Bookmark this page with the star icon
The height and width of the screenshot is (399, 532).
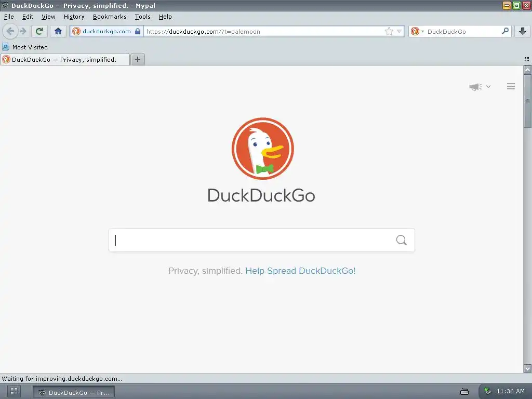click(x=389, y=32)
